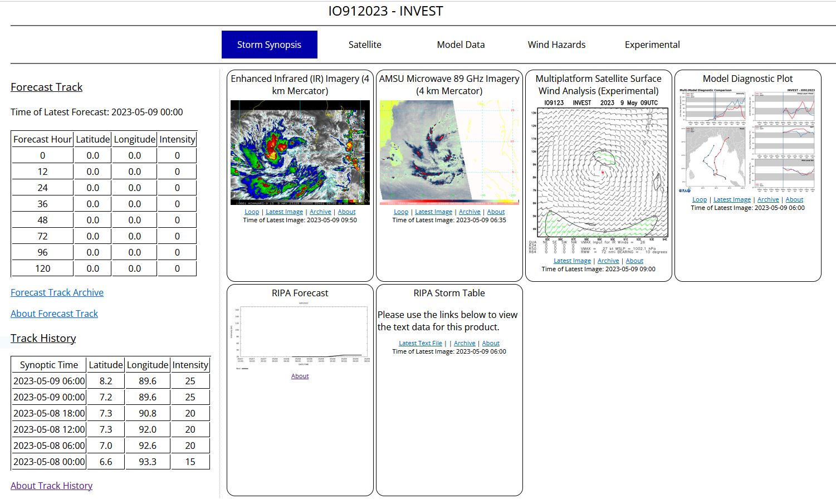Open the About Forecast Track link

[54, 314]
